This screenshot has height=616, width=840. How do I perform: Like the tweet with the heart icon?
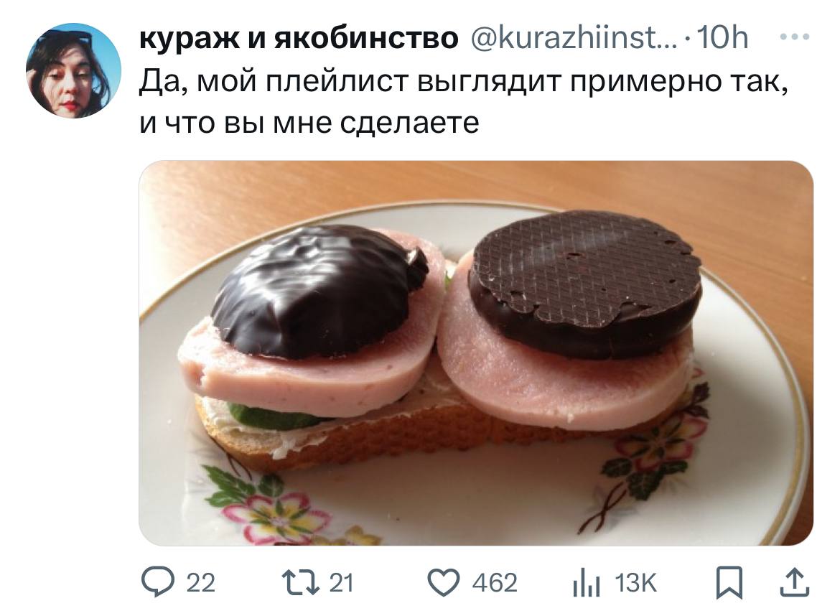coord(443,582)
